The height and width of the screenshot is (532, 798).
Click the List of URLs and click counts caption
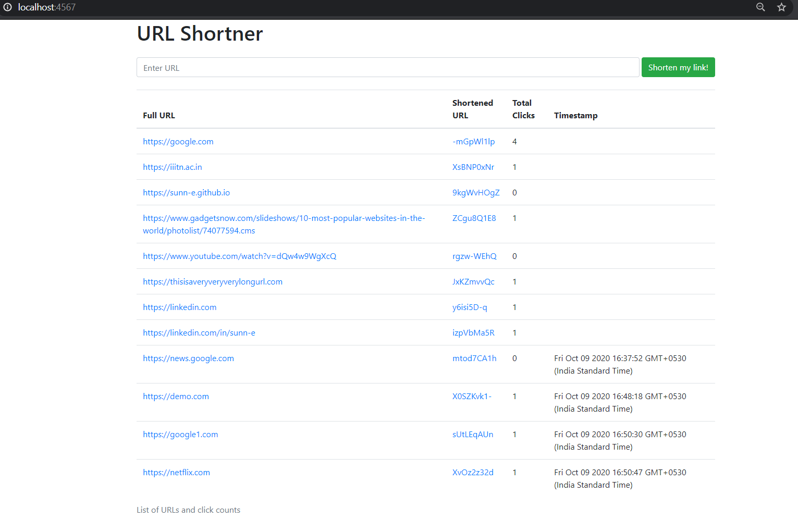[189, 510]
